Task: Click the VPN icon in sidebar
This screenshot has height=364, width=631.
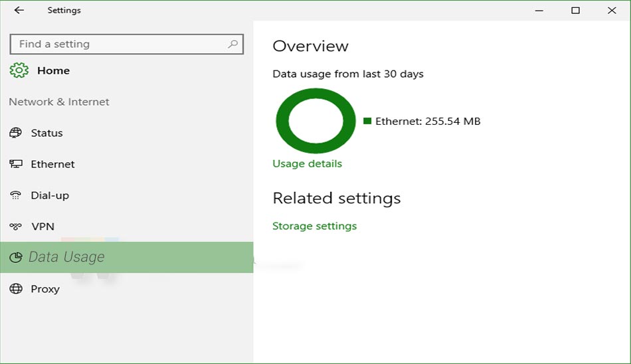Action: pyautogui.click(x=16, y=227)
